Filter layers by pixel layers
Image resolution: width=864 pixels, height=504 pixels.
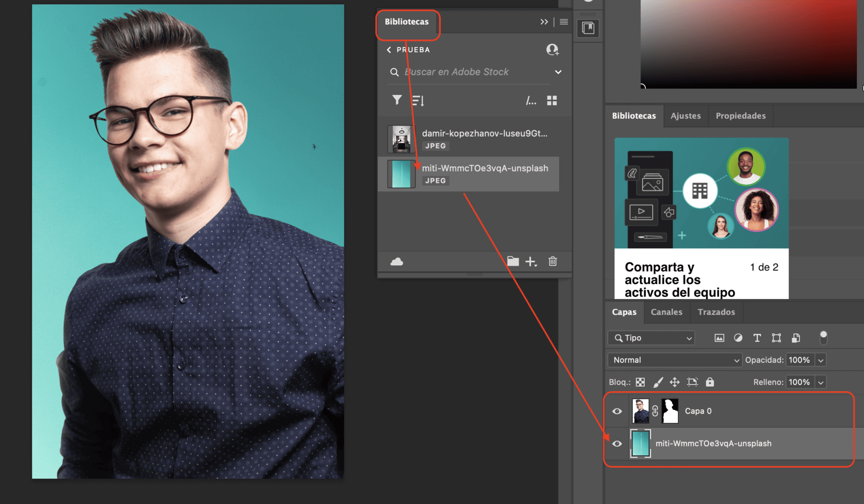(719, 338)
